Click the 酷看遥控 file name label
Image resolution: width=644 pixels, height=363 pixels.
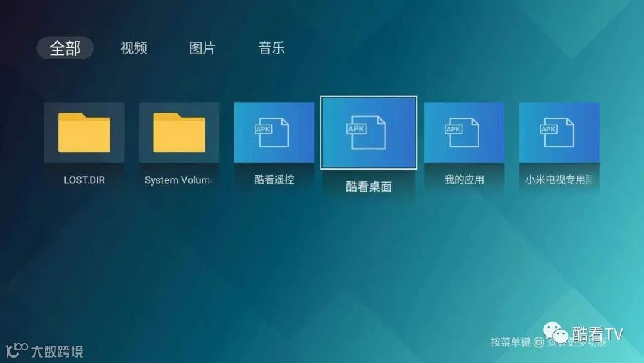(274, 180)
